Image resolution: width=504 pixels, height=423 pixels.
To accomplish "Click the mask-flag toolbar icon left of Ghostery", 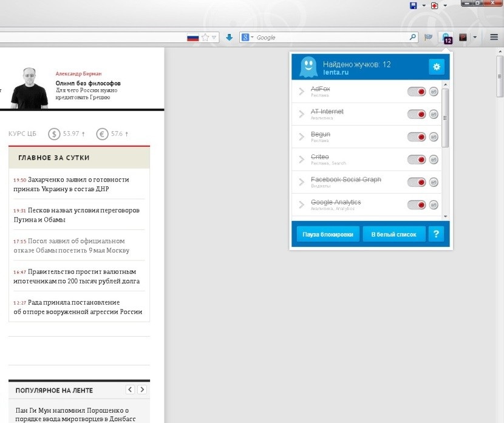I will [428, 38].
